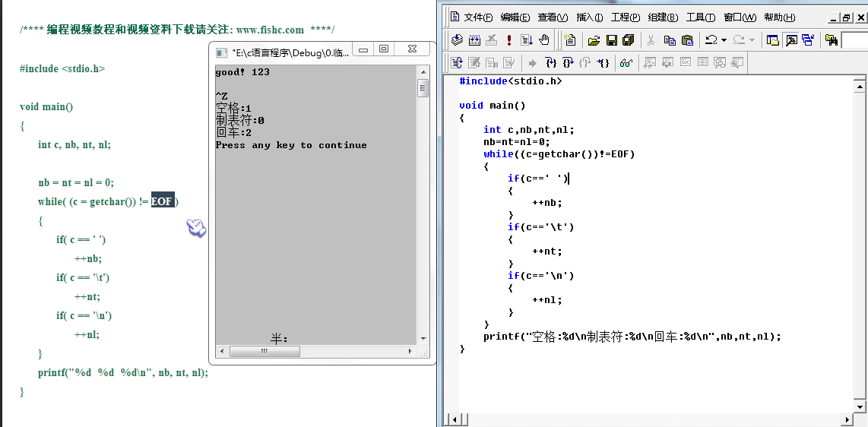This screenshot has width=868, height=427.
Task: Open the 工具(T) menu
Action: tap(701, 17)
